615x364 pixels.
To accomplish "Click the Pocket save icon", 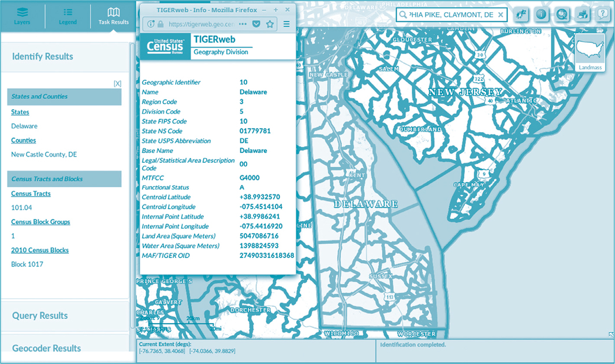I will pos(256,24).
